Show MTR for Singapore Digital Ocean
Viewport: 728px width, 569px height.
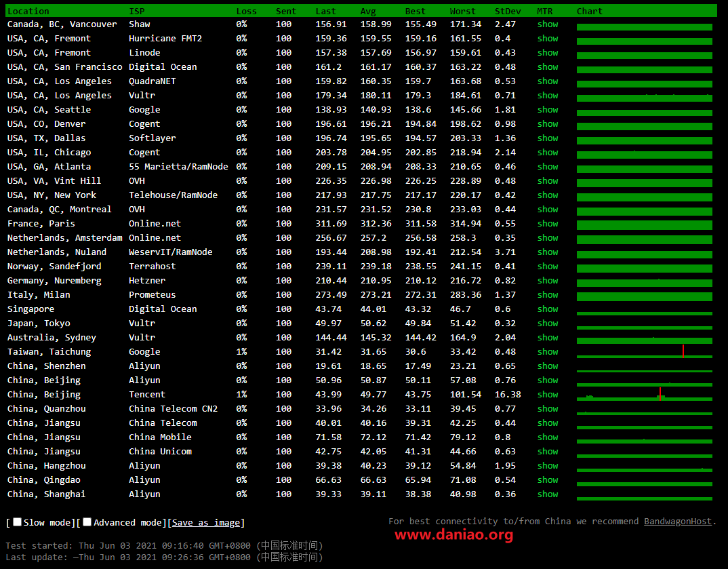click(x=548, y=309)
